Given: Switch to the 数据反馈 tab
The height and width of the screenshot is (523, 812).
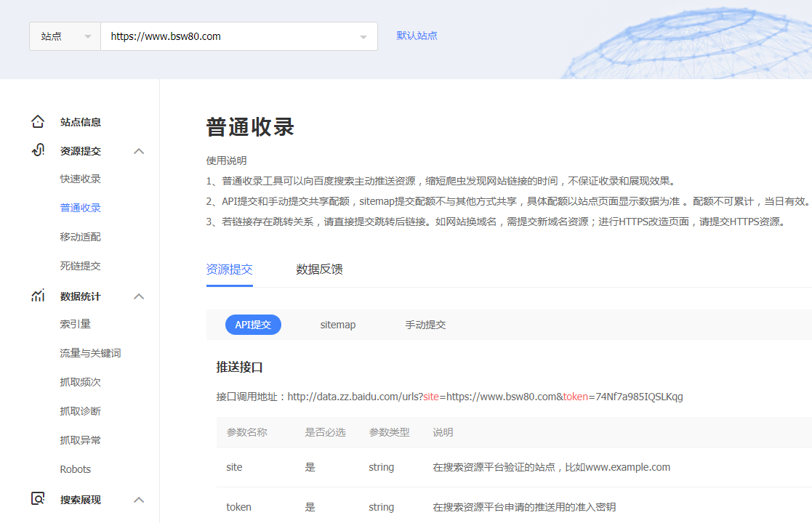Looking at the screenshot, I should 320,269.
